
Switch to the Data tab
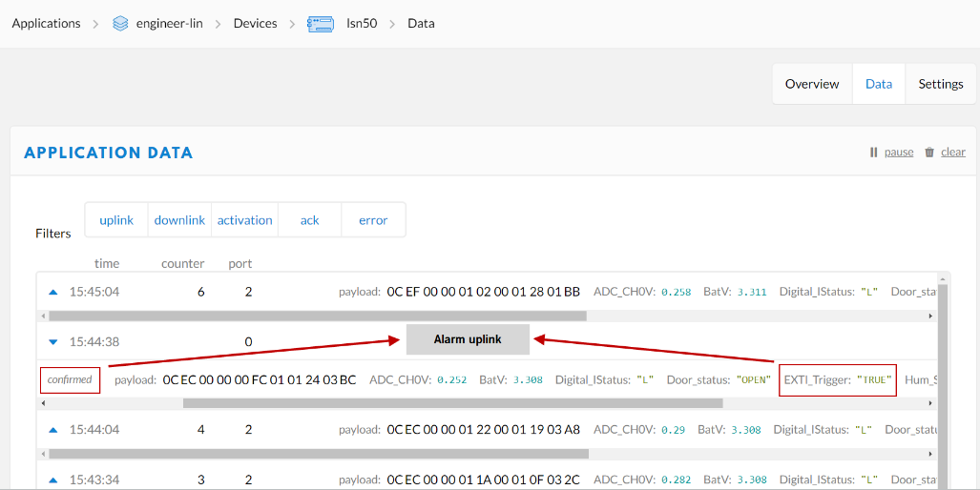[879, 84]
